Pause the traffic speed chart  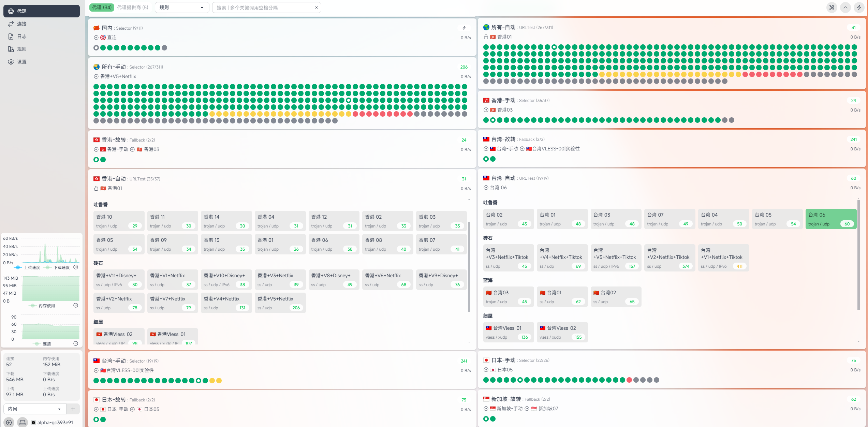(x=76, y=267)
